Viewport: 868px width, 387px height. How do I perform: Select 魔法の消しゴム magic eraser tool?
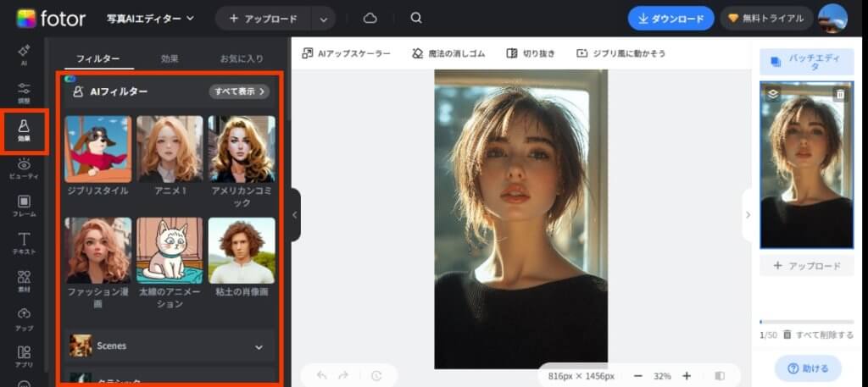pyautogui.click(x=448, y=53)
